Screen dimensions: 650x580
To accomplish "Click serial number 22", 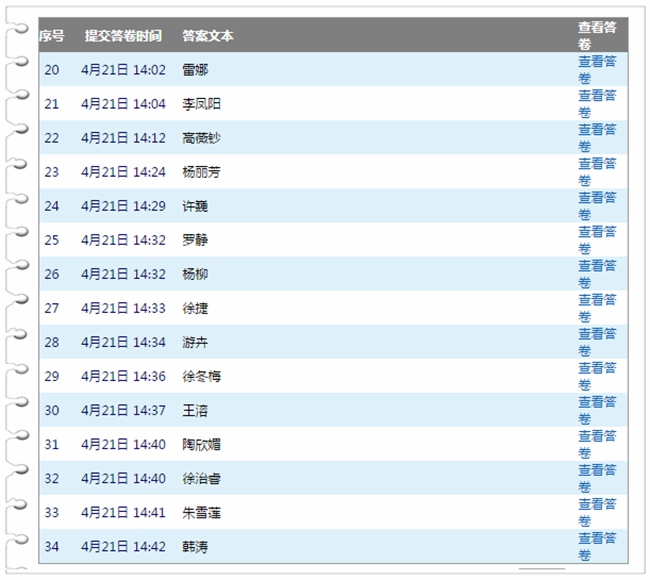I will pyautogui.click(x=52, y=138).
